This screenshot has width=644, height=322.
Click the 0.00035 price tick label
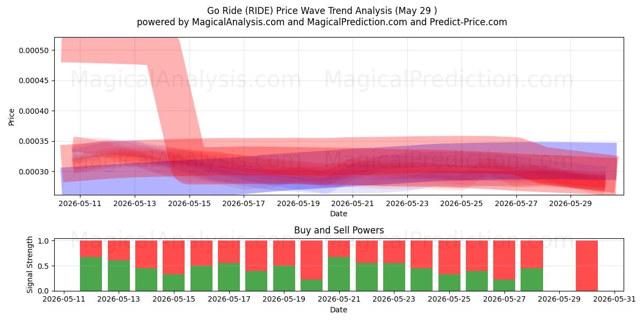point(33,142)
